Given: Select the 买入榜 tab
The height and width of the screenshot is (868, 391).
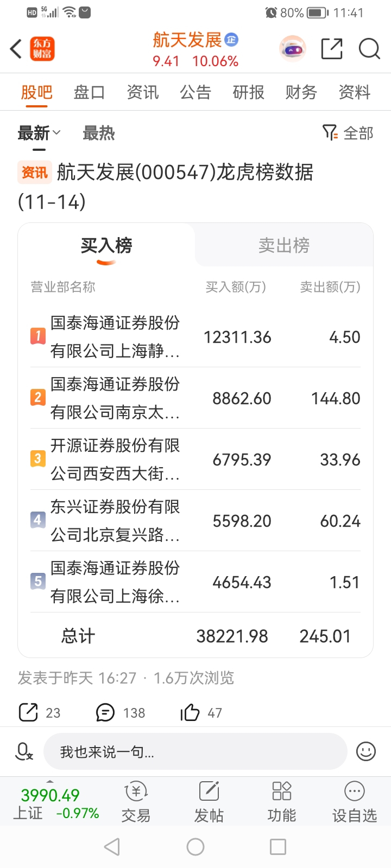Looking at the screenshot, I should tap(106, 245).
